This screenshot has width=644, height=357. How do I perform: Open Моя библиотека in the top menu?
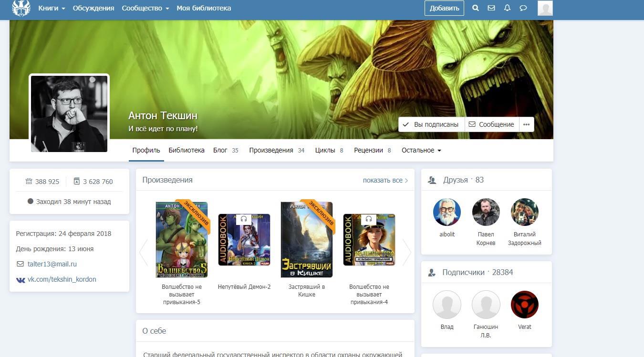point(204,8)
